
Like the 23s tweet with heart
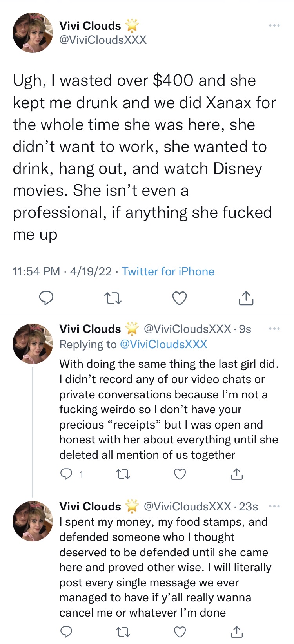click(180, 631)
